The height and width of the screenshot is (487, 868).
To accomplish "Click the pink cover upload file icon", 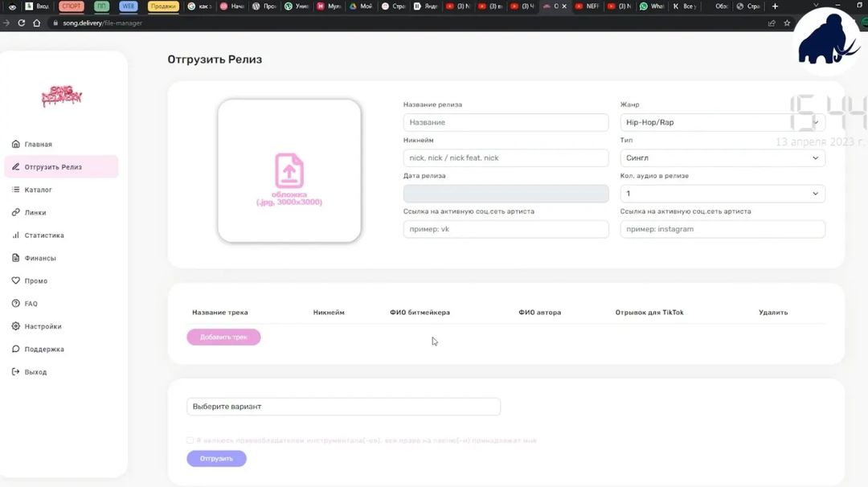I will click(289, 171).
